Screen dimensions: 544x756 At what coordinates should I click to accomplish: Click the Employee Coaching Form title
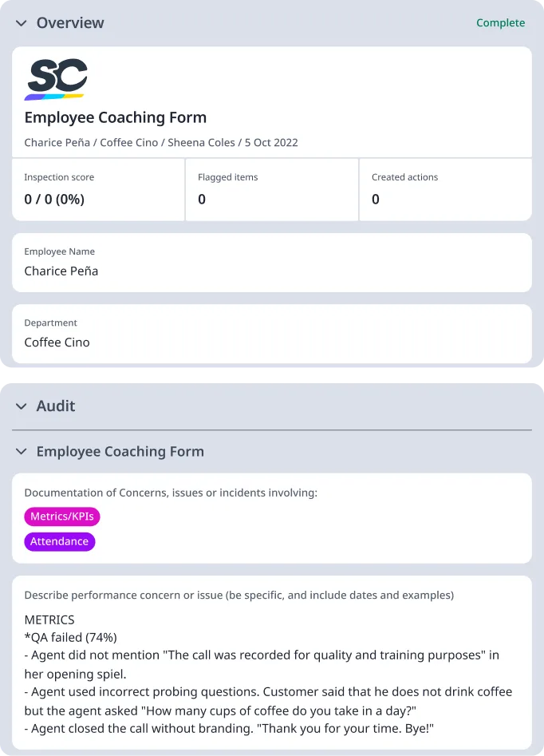[x=116, y=117]
